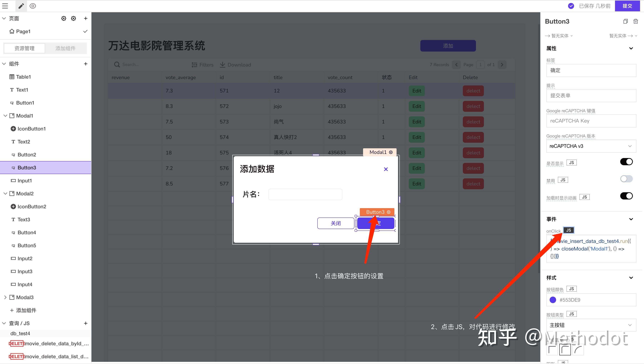Click the plus icon next to 组件
This screenshot has width=644, height=364.
pyautogui.click(x=86, y=64)
